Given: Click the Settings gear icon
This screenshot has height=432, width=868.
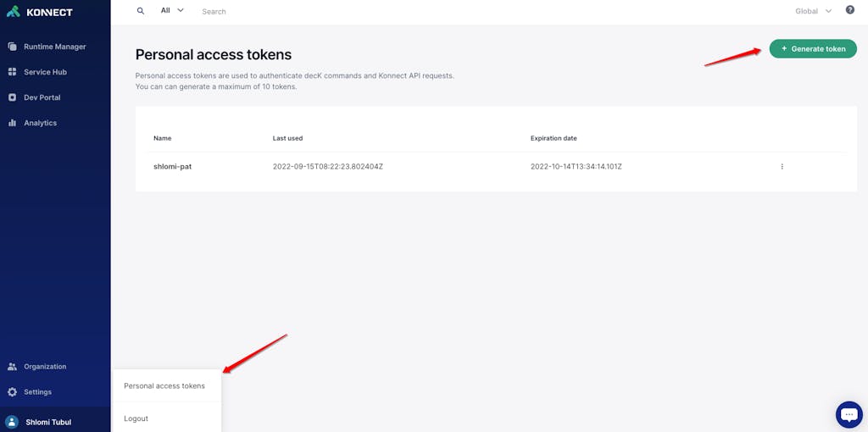Looking at the screenshot, I should [x=13, y=392].
